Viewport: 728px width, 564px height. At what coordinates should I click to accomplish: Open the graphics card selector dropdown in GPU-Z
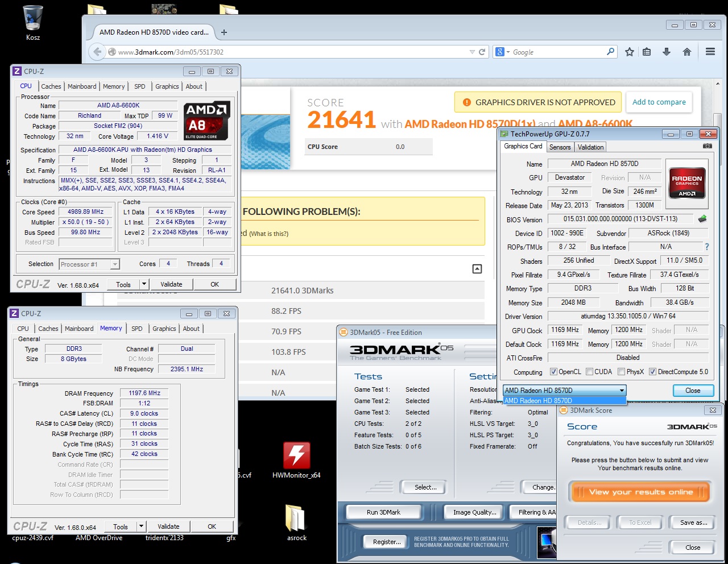coord(564,391)
